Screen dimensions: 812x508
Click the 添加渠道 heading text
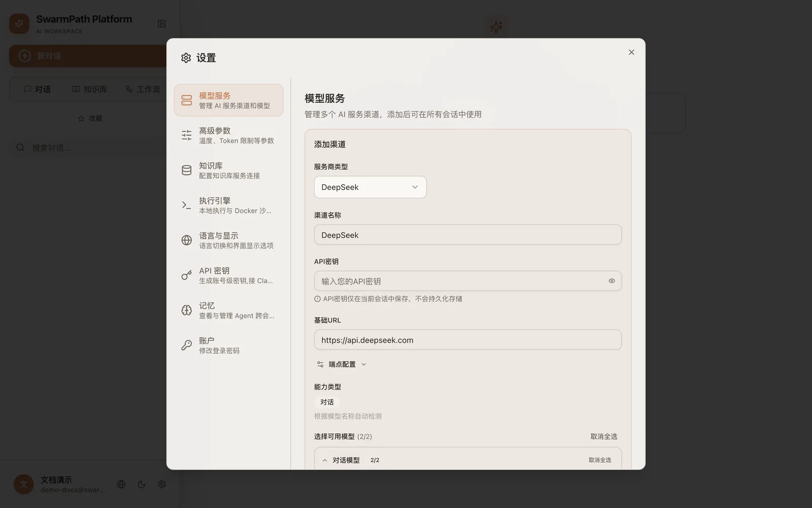coord(330,144)
